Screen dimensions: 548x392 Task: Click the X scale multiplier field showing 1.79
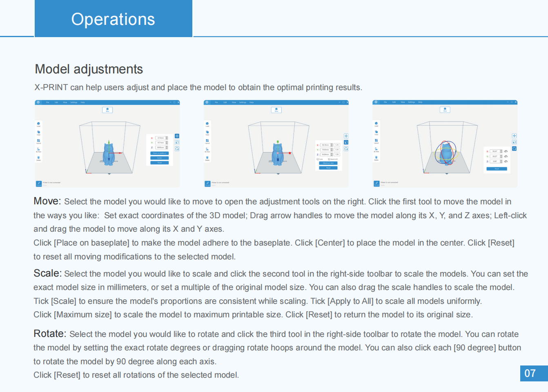337,145
